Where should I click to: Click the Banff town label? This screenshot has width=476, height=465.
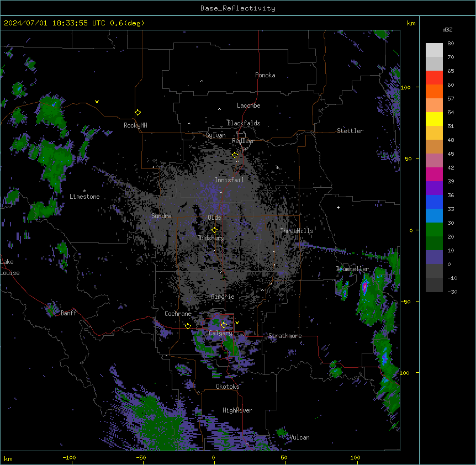(68, 313)
